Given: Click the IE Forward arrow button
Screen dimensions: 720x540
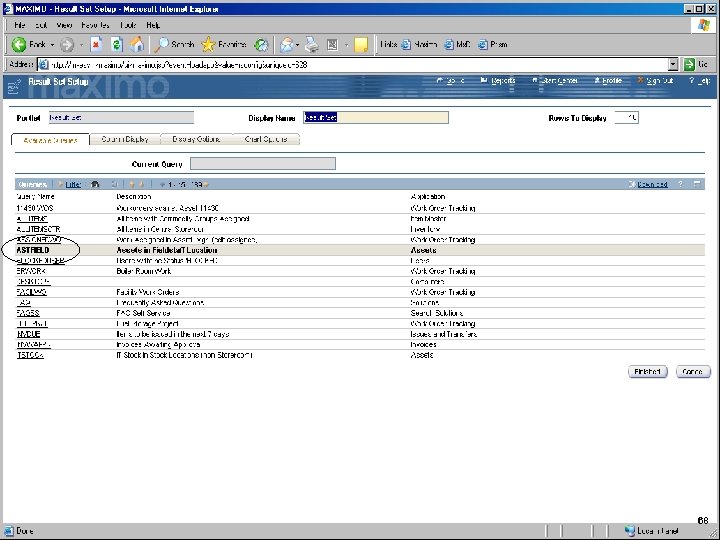Looking at the screenshot, I should [67, 45].
